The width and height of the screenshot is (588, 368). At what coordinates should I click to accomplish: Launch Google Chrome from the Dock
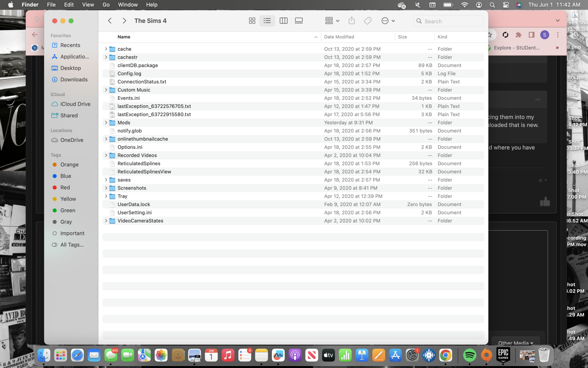pos(446,355)
